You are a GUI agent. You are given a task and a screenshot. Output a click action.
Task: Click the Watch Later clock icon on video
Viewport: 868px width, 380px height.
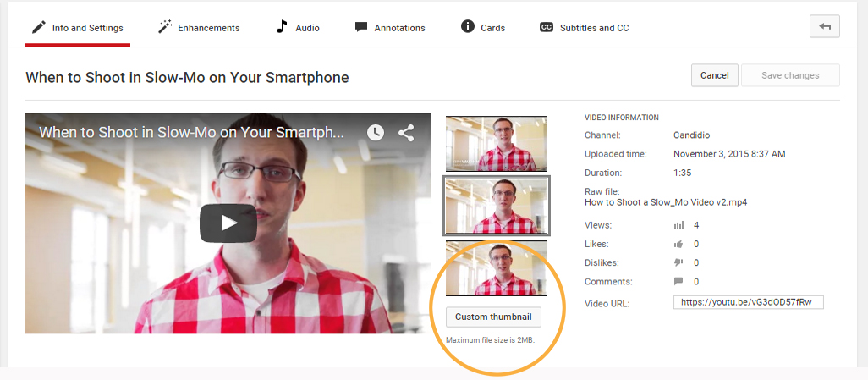(x=375, y=133)
